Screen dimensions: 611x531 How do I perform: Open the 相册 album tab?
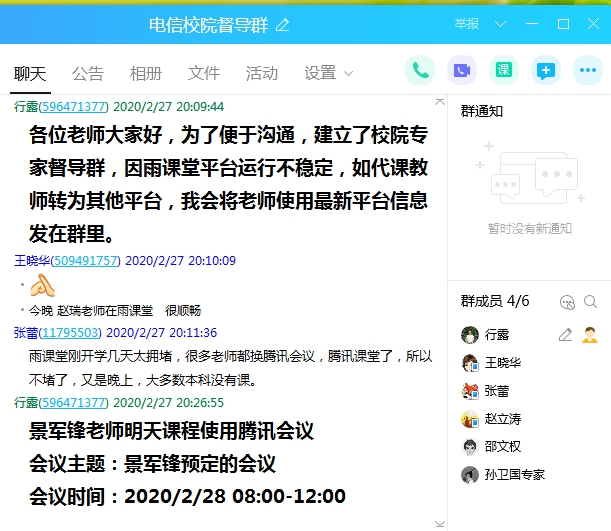[146, 74]
